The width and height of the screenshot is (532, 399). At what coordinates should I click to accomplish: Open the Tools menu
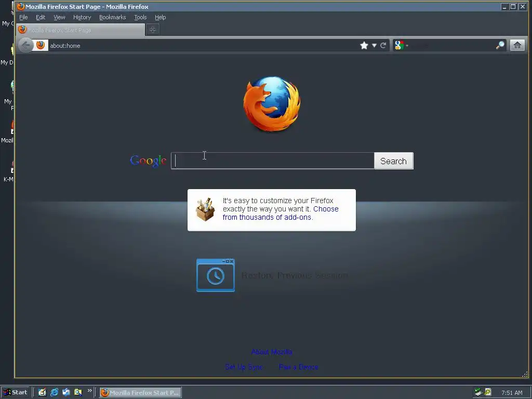click(140, 17)
